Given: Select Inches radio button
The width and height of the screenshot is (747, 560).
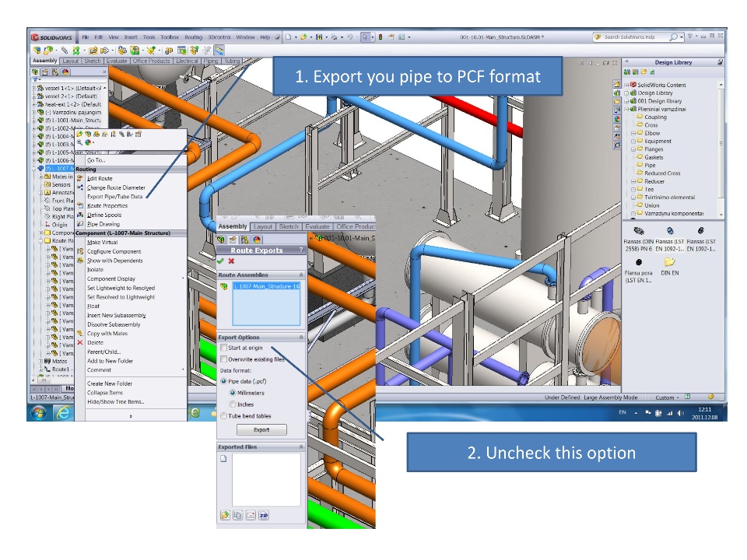Looking at the screenshot, I should [x=233, y=404].
